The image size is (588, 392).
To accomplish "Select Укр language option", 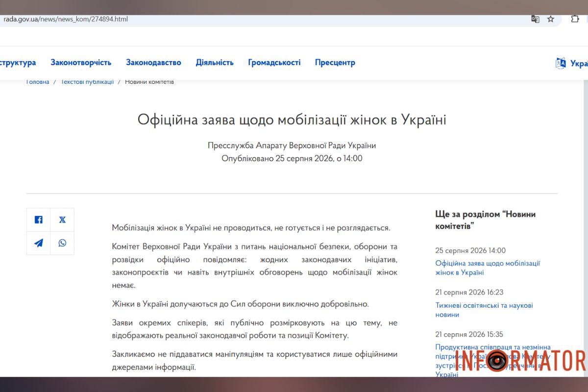I will click(579, 63).
